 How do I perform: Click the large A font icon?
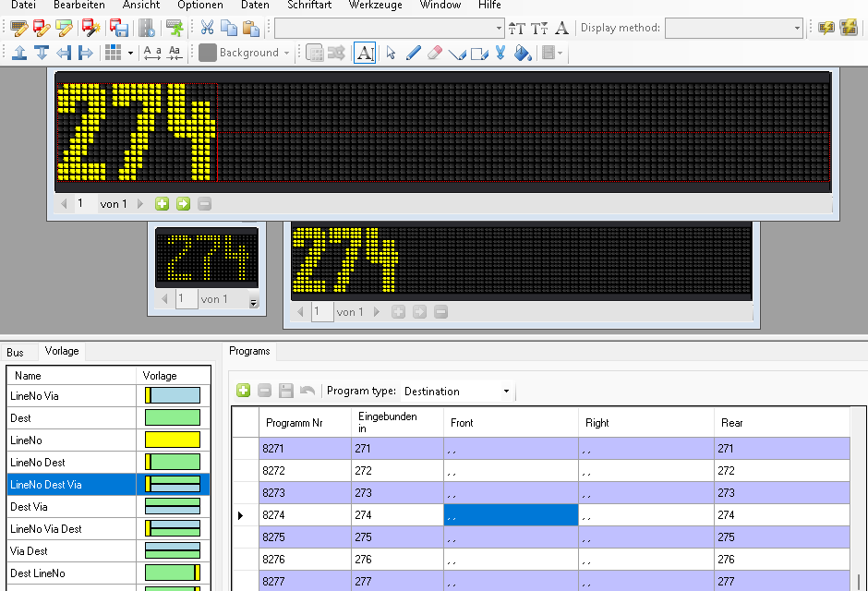(561, 28)
